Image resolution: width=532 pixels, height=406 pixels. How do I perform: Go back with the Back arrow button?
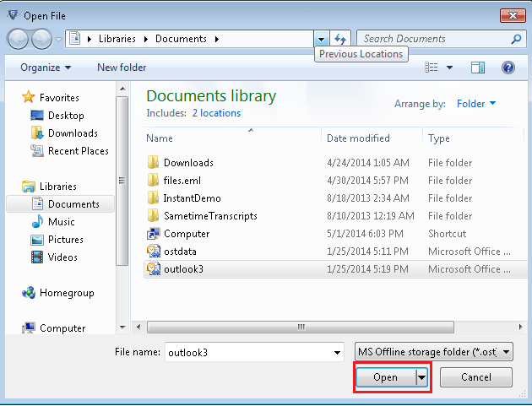17,40
